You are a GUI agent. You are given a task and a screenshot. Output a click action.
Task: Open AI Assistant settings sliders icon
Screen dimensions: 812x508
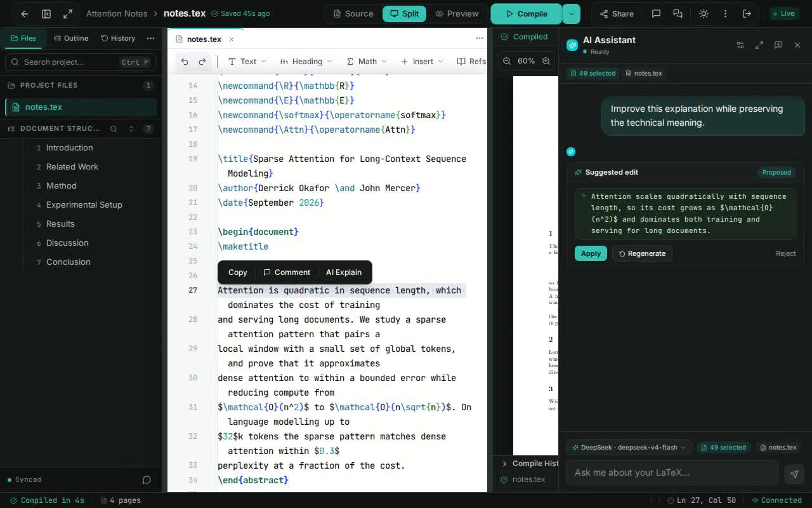(x=740, y=45)
